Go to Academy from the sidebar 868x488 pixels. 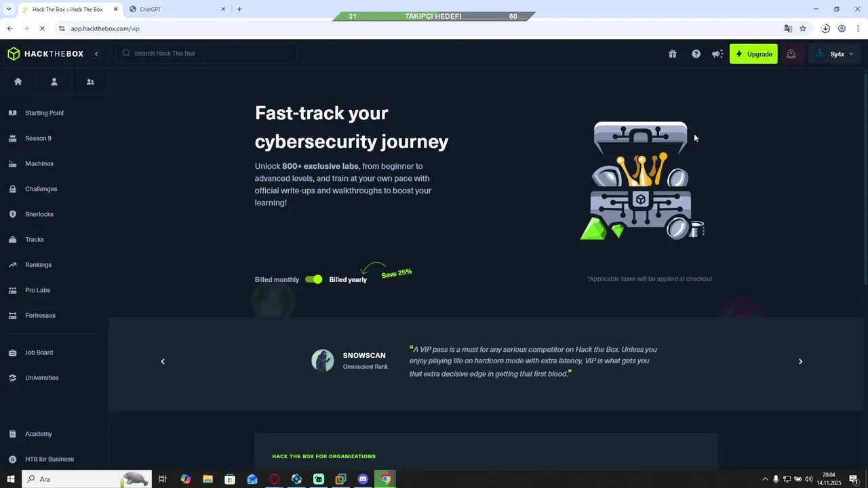(39, 434)
